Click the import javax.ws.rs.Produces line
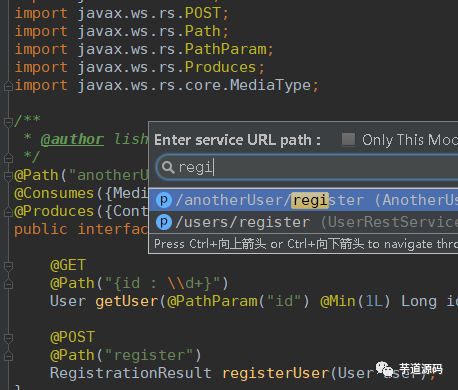458x390 pixels. tap(140, 67)
